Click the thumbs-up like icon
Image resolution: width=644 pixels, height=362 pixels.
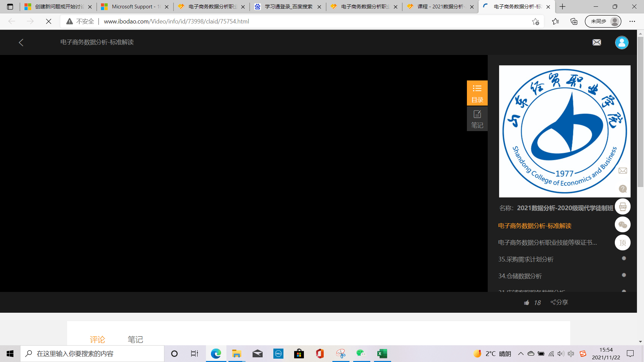tap(527, 303)
